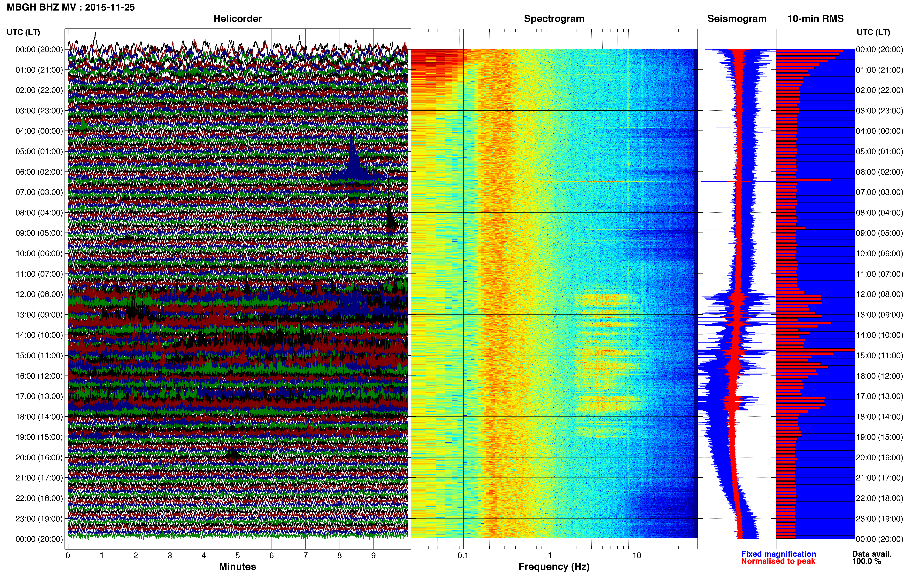
Task: Click Helicorder time label 12:00 (08:00)
Action: tap(39, 294)
